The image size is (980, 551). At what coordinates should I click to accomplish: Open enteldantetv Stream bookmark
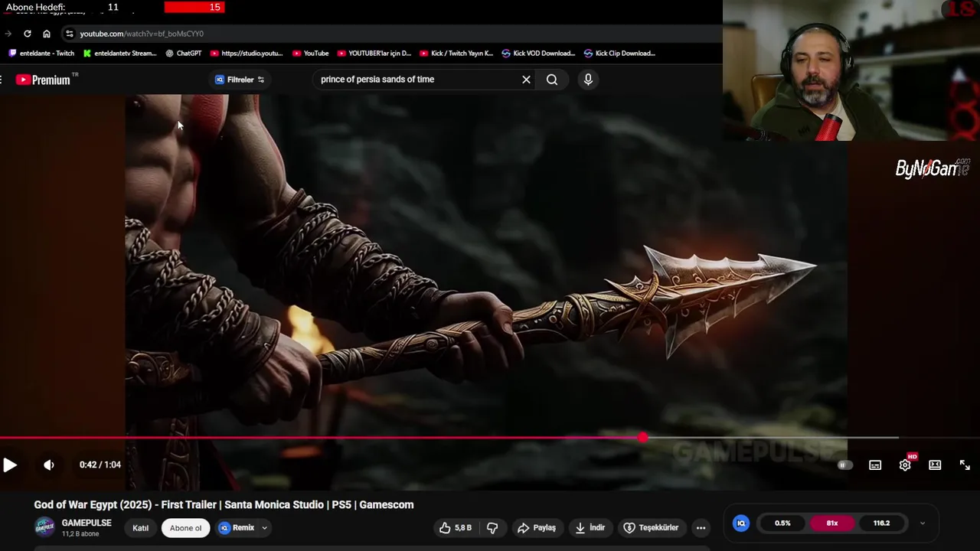pyautogui.click(x=119, y=54)
